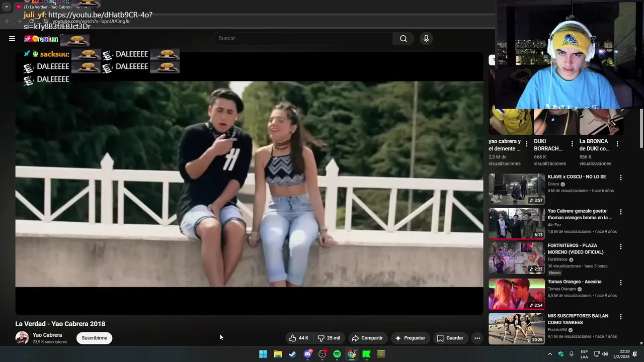The height and width of the screenshot is (362, 644).
Task: Open Yao Cabrera-gonzalo goette broma thumbnail
Action: pyautogui.click(x=517, y=224)
